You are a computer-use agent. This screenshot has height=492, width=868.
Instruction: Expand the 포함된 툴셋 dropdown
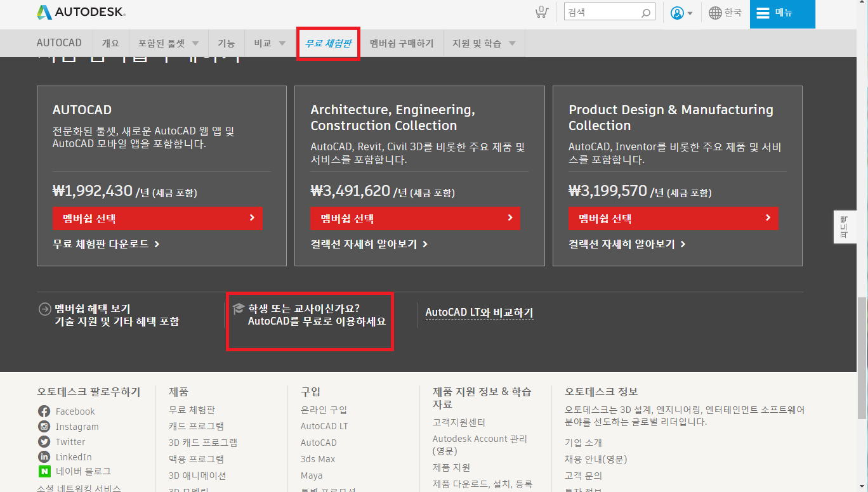click(x=195, y=44)
